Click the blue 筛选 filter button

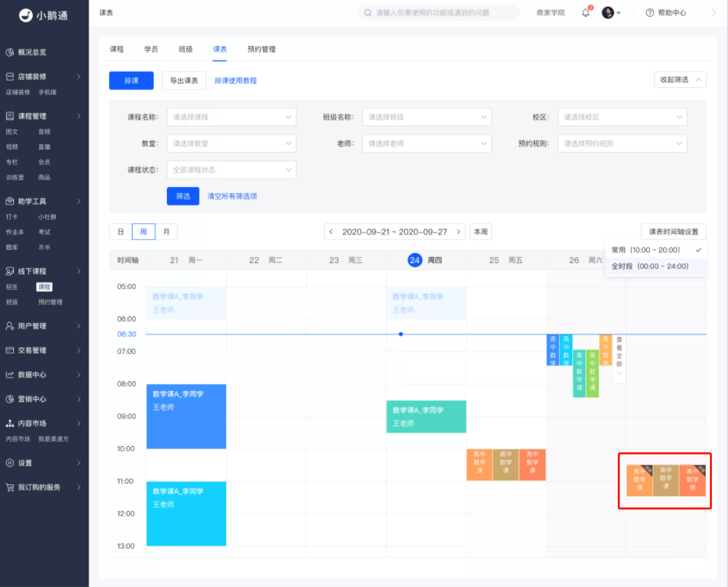click(183, 196)
